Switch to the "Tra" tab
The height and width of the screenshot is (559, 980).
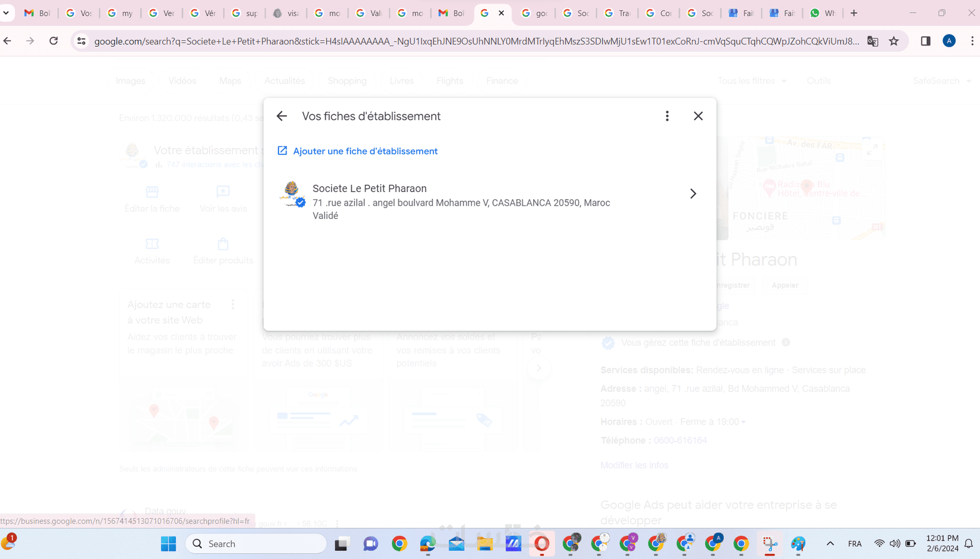(617, 13)
